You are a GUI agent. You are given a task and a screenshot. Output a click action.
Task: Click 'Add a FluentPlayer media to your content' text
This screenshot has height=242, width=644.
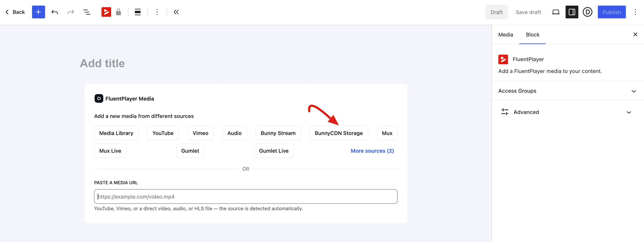point(550,71)
